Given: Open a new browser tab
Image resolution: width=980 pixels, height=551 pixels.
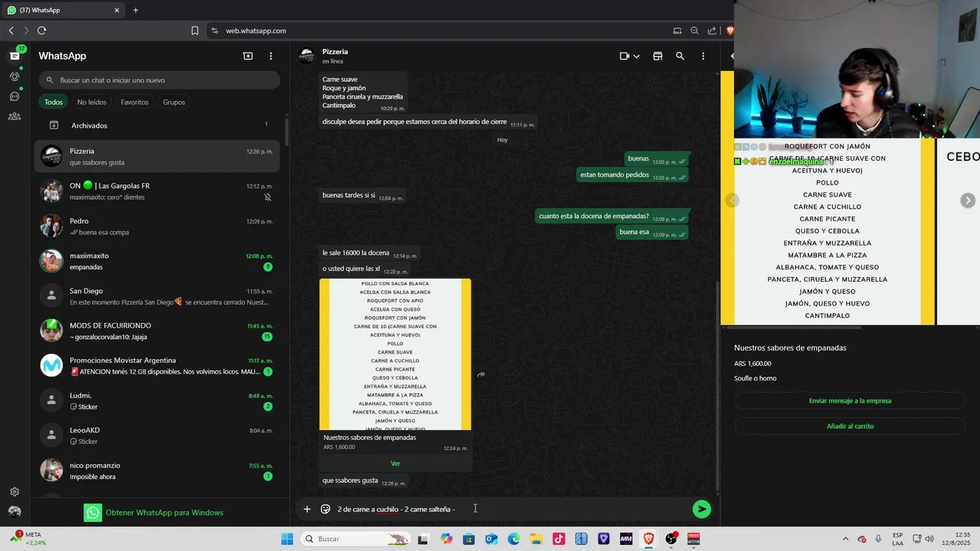Looking at the screenshot, I should coord(136,10).
